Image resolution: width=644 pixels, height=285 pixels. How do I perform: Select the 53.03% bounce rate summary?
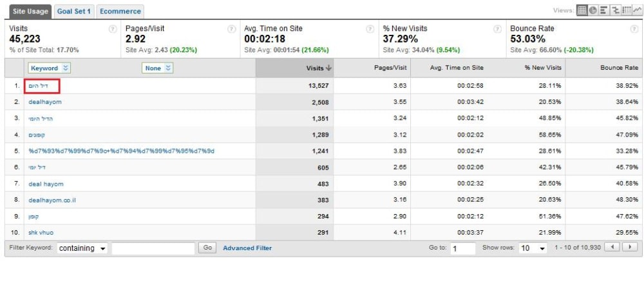528,39
